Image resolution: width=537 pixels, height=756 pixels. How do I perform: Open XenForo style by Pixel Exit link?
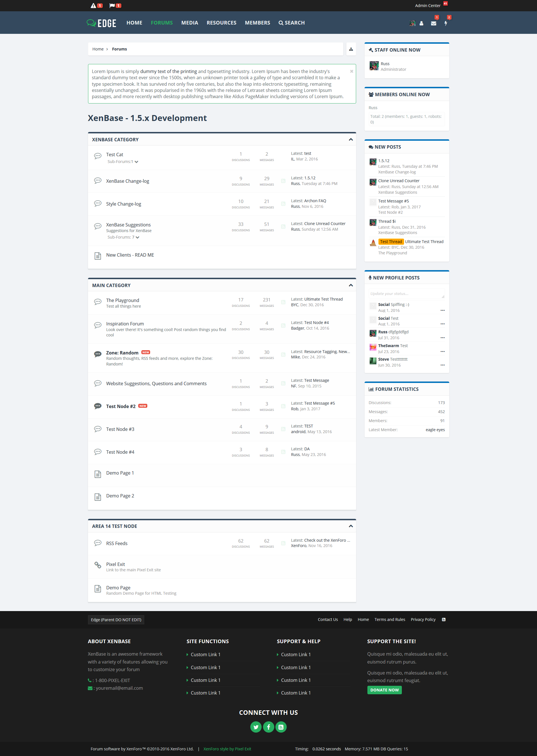pos(227,749)
